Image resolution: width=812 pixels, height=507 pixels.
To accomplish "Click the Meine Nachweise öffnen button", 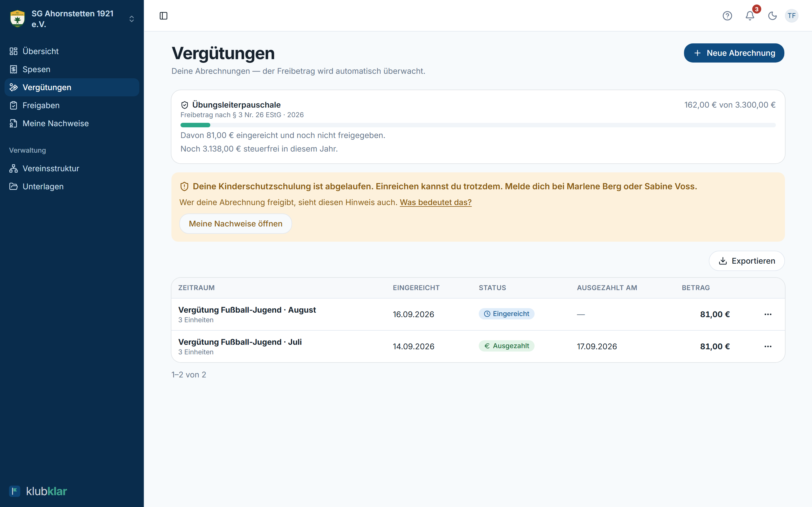I will pos(235,224).
